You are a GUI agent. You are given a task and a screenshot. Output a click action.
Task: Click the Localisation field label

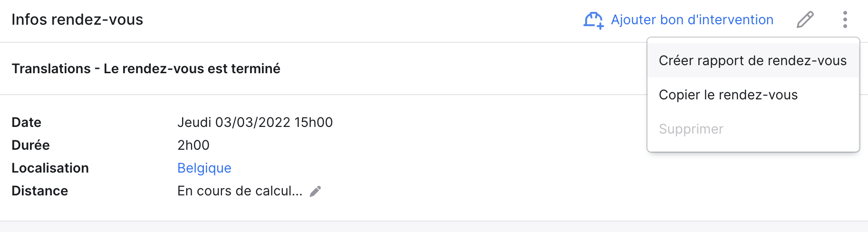(50, 168)
